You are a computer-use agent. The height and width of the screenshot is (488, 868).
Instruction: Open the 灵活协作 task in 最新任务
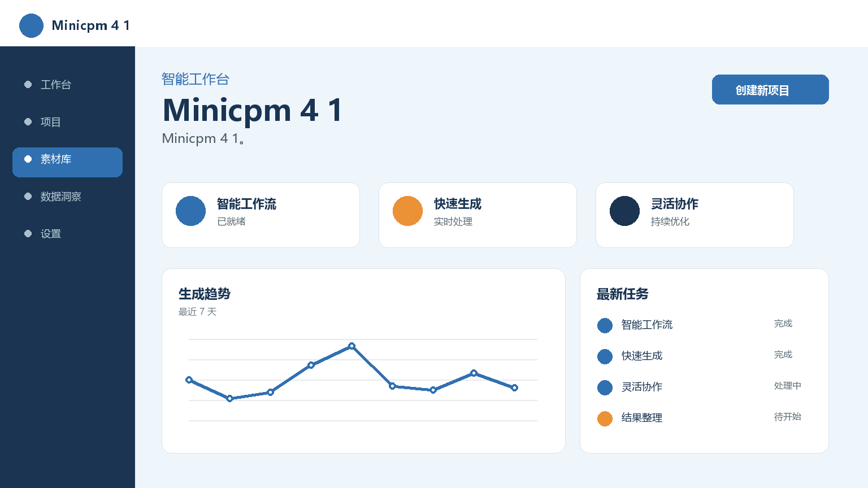[x=642, y=387]
